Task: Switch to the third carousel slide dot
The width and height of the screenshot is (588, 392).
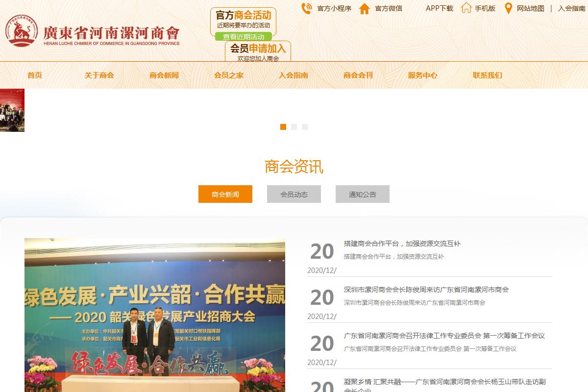Action: [x=305, y=127]
